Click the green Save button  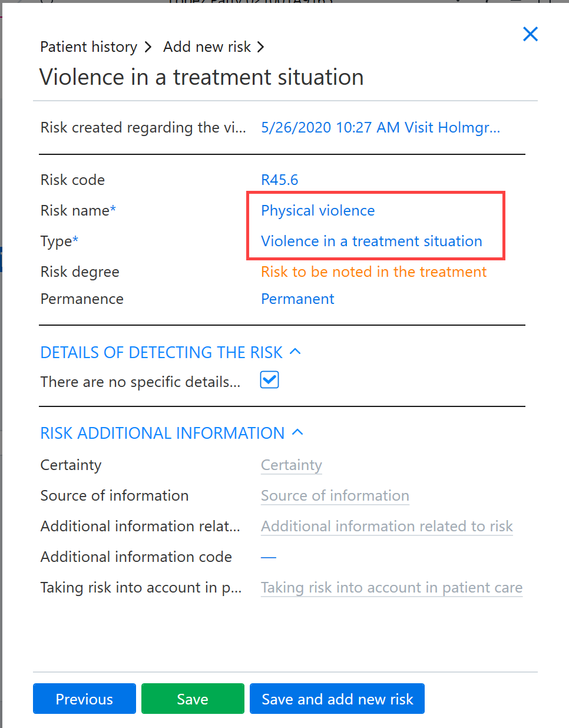tap(193, 699)
